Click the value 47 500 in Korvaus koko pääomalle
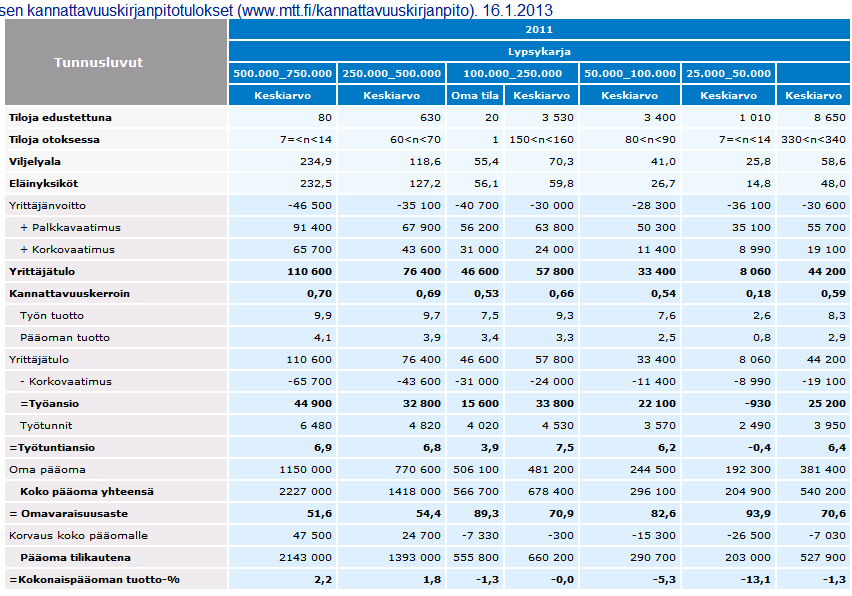852x596 pixels. 312,536
